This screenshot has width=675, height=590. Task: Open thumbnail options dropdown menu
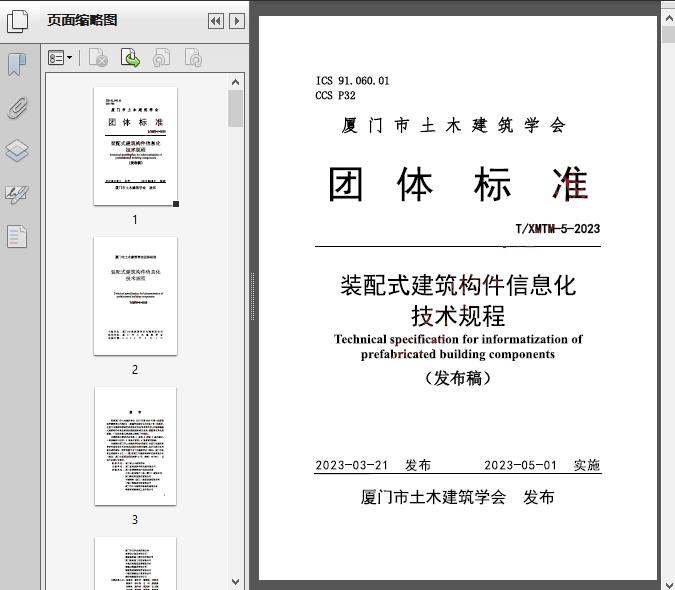[60, 58]
